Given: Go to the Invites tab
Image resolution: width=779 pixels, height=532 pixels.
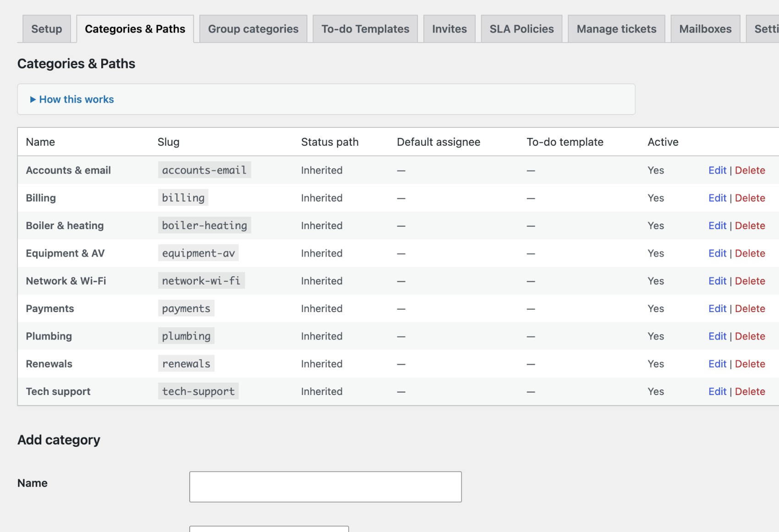Looking at the screenshot, I should coord(450,29).
